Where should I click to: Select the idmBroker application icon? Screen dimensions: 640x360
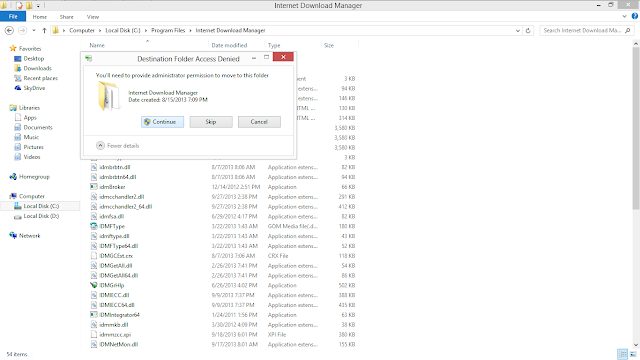pyautogui.click(x=94, y=187)
